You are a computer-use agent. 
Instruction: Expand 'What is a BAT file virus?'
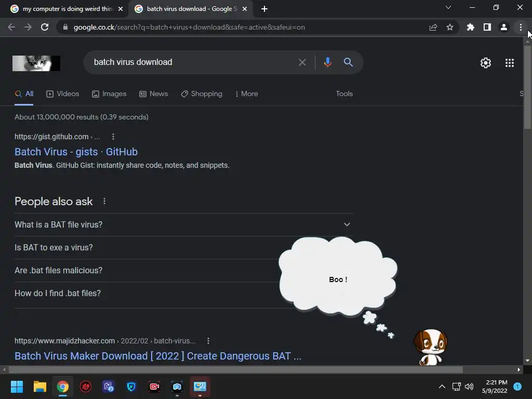point(183,224)
